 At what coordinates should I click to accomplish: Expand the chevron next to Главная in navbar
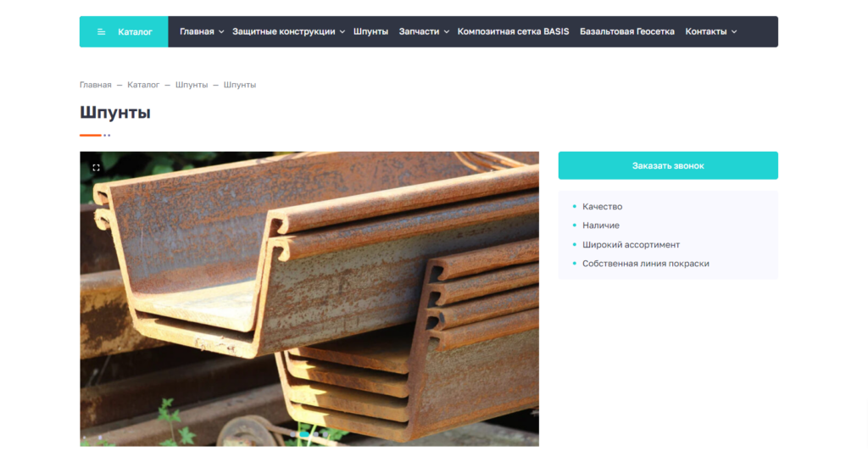click(x=221, y=32)
